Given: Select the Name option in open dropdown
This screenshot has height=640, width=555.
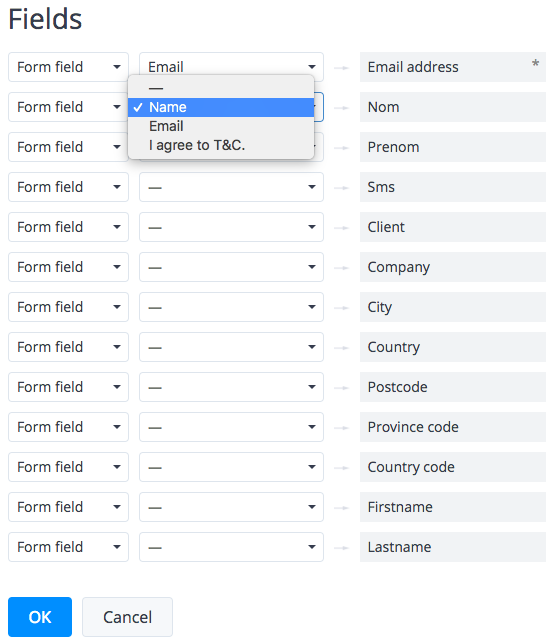Looking at the screenshot, I should click(x=221, y=107).
